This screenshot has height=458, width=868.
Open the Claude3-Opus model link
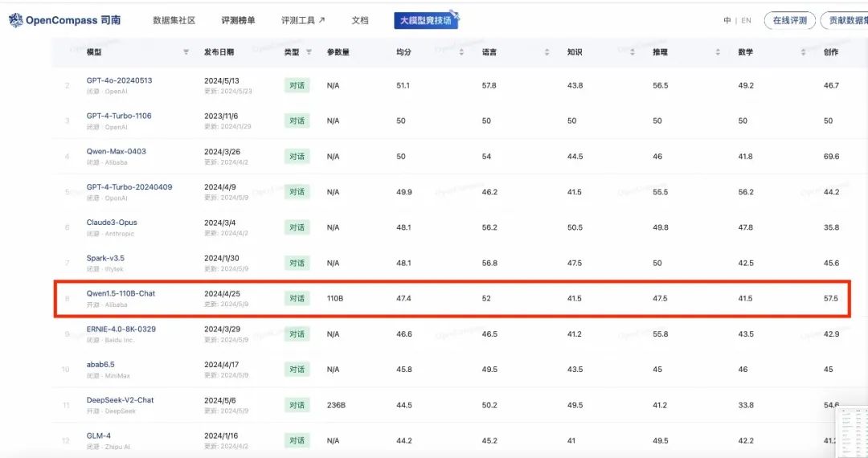pyautogui.click(x=112, y=223)
